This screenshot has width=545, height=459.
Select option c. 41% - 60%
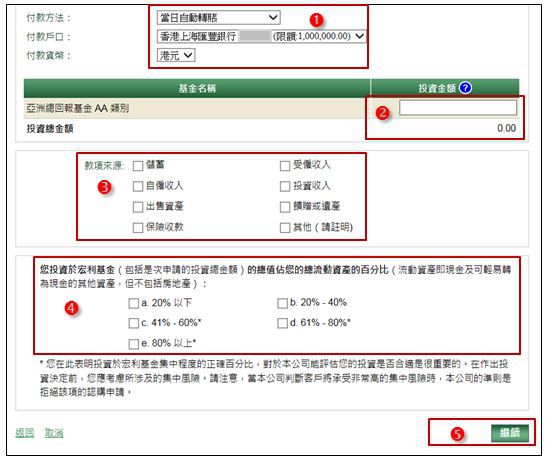(x=133, y=323)
